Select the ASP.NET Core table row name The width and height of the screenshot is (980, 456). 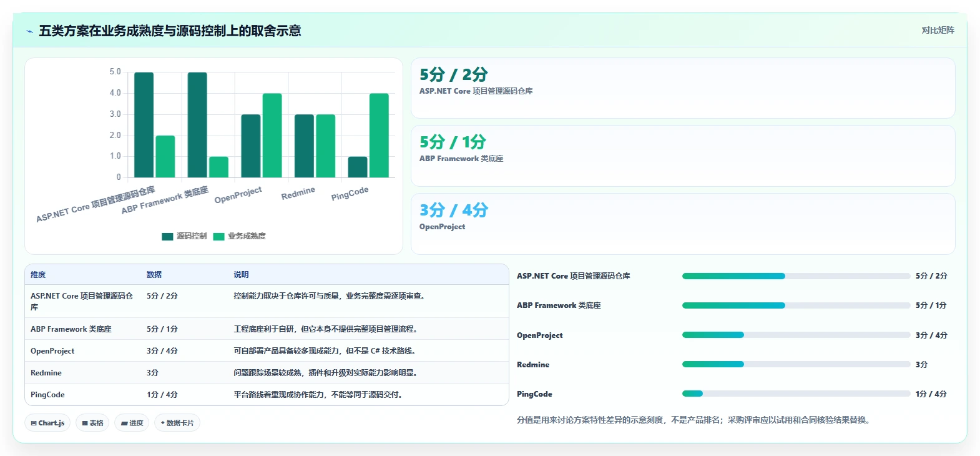coord(82,302)
